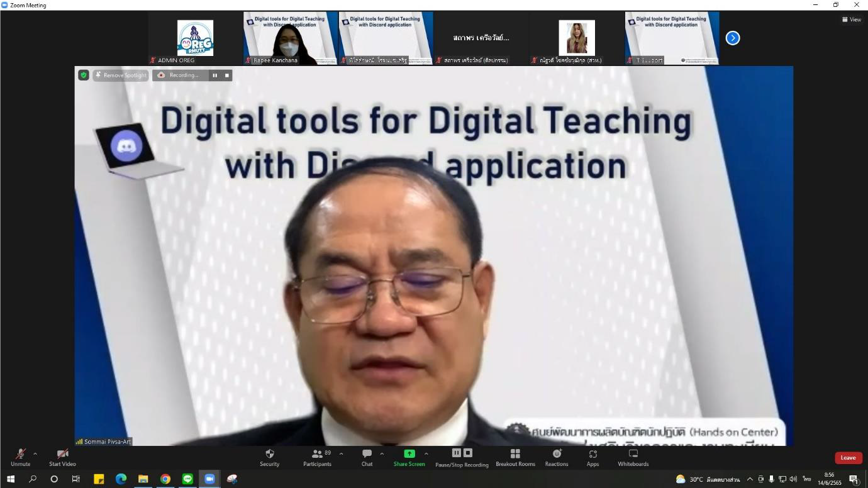Select the ณัฐวดี participant photo thumbnail
This screenshot has height=488, width=868.
tap(577, 38)
